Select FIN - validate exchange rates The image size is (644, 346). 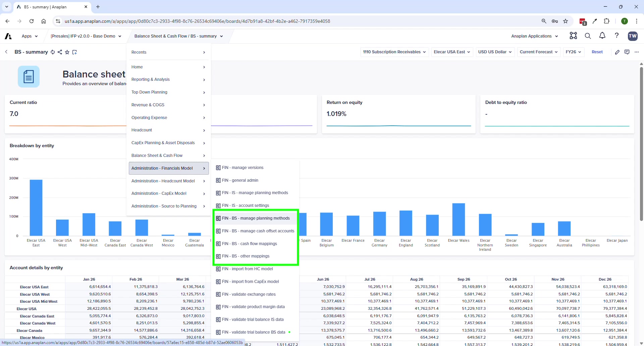tap(249, 294)
